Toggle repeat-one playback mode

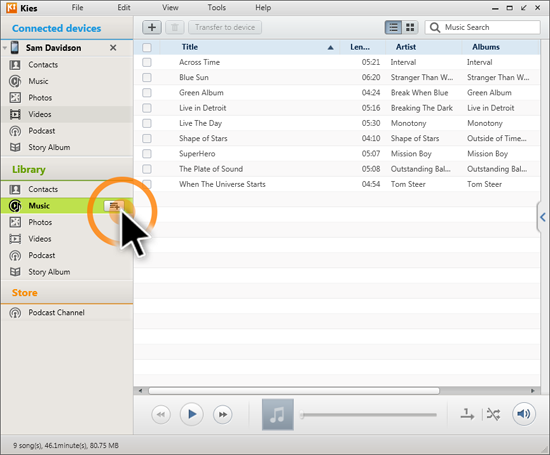pos(467,414)
